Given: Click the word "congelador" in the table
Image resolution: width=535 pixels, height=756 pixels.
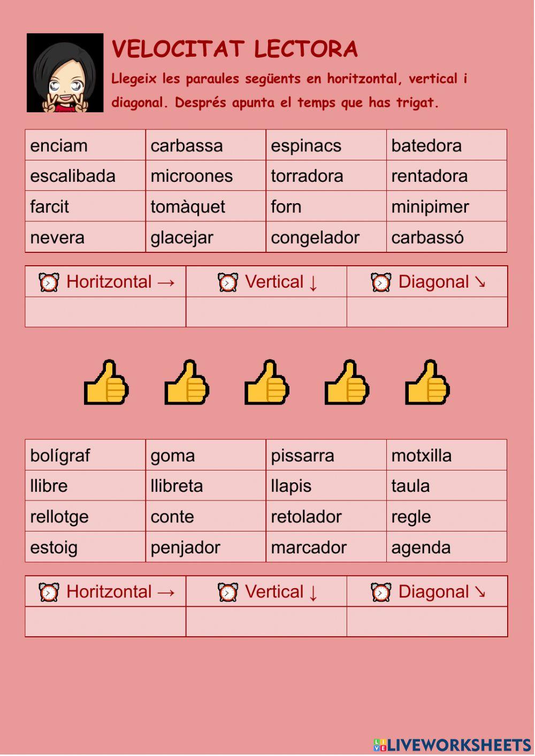Looking at the screenshot, I should (x=315, y=237).
